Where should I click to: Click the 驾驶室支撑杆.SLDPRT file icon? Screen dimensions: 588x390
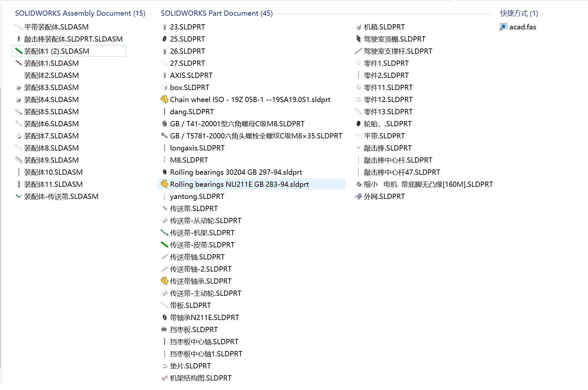[x=358, y=51]
